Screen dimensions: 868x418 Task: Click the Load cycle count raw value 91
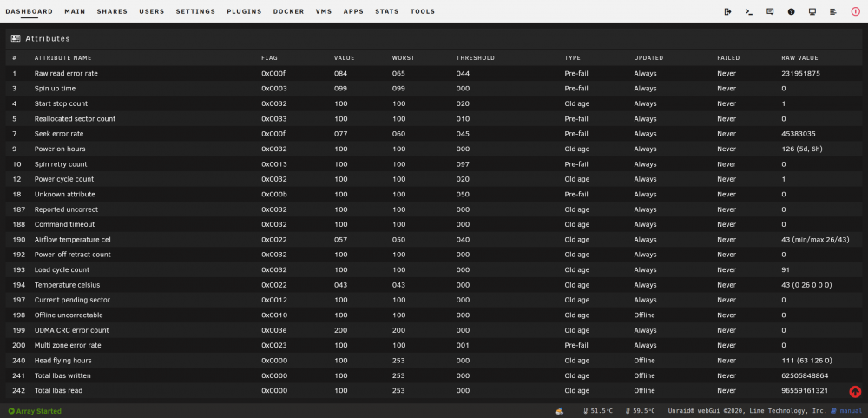click(786, 269)
